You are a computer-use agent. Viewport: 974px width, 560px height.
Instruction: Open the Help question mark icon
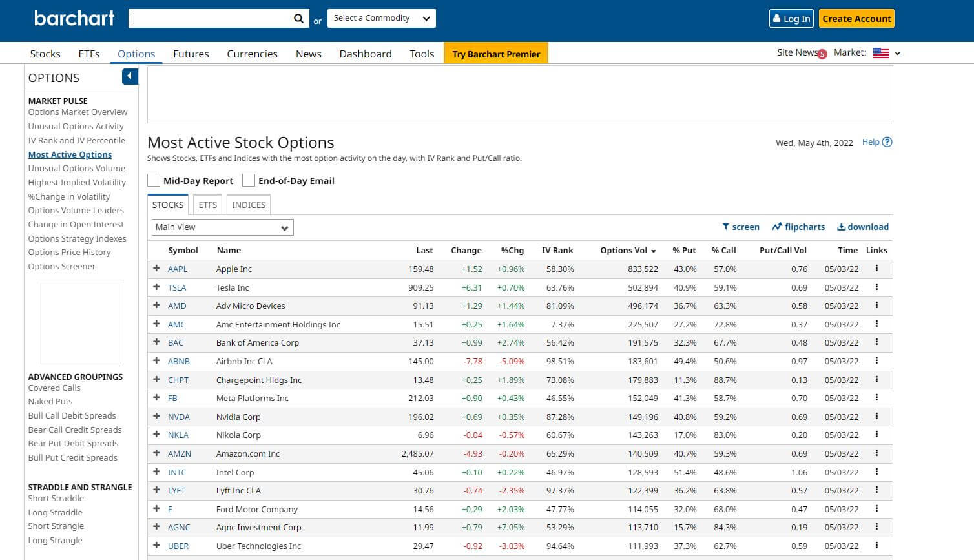(887, 142)
